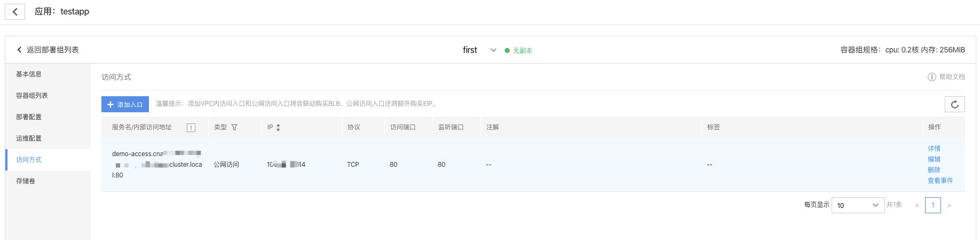Select 运维配置 in the sidebar
980x240 pixels.
pyautogui.click(x=29, y=138)
